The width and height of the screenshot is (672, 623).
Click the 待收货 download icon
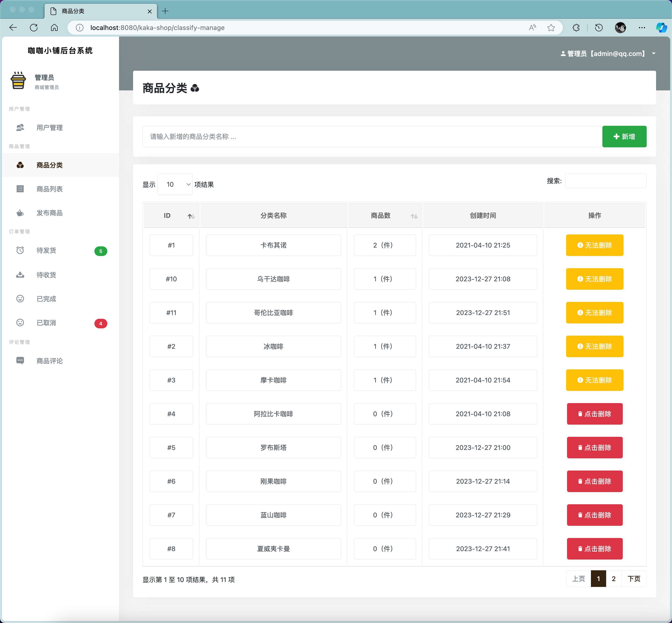pos(20,275)
